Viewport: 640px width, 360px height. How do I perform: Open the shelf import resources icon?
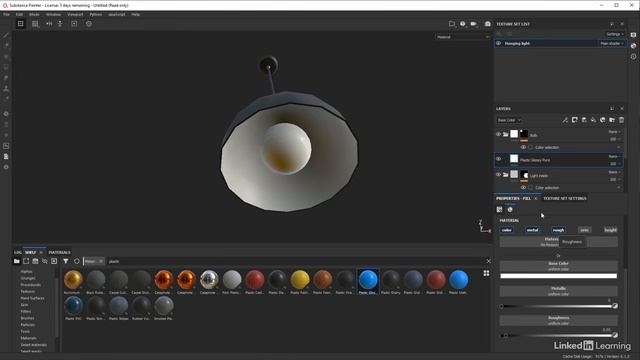coord(54,261)
